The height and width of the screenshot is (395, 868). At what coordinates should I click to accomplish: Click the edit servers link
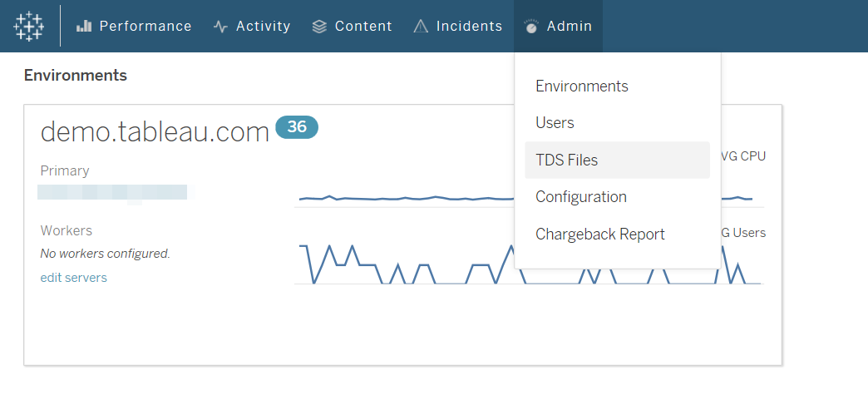(x=74, y=278)
